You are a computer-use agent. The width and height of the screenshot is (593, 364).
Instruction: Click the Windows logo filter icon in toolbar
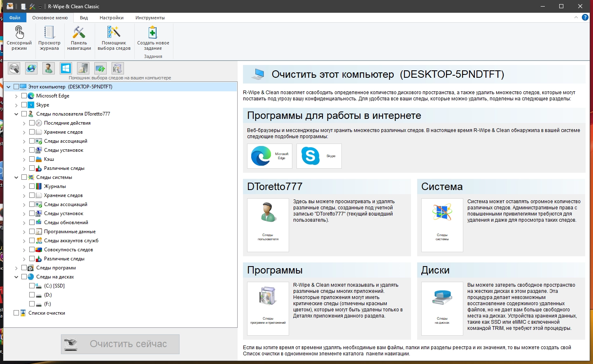pyautogui.click(x=66, y=68)
